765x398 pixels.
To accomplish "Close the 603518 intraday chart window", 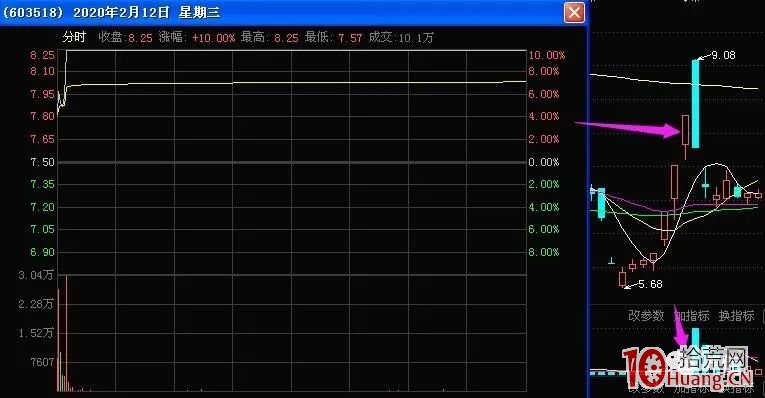I will point(574,12).
